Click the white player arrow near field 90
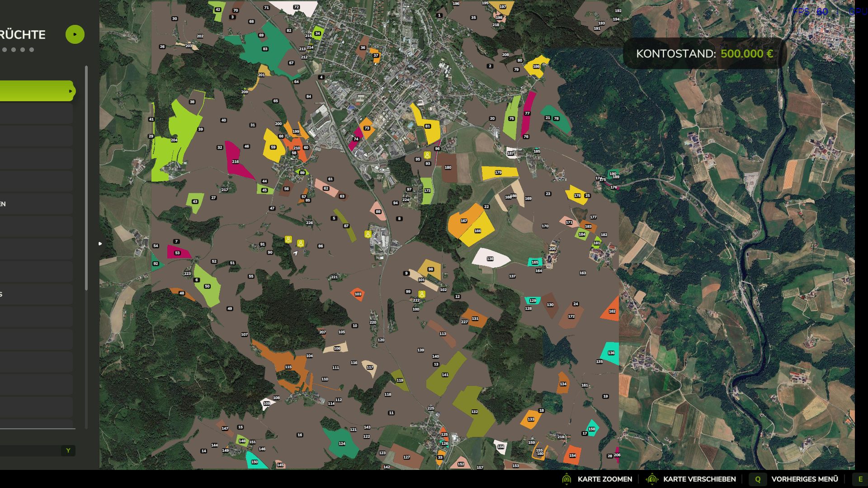Screen dimensions: 868x488 295,253
